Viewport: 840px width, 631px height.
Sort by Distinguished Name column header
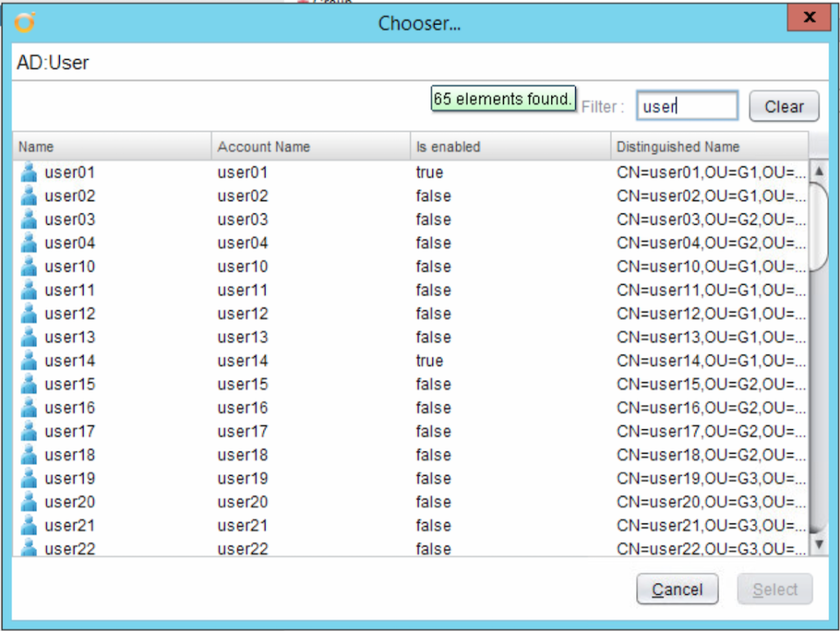coord(710,147)
